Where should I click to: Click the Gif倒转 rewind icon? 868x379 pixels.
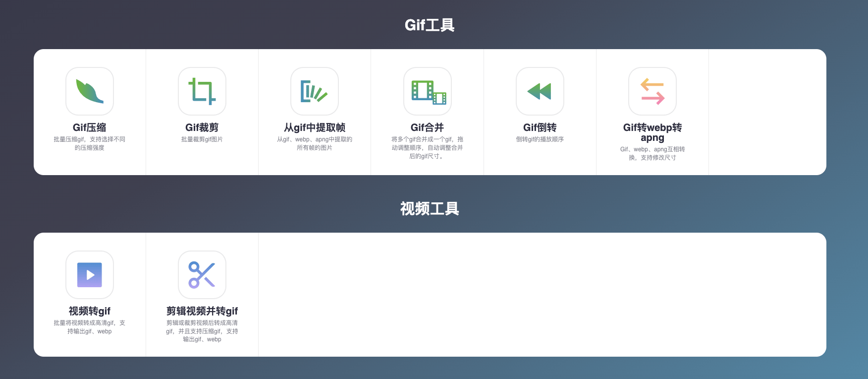[x=540, y=91]
